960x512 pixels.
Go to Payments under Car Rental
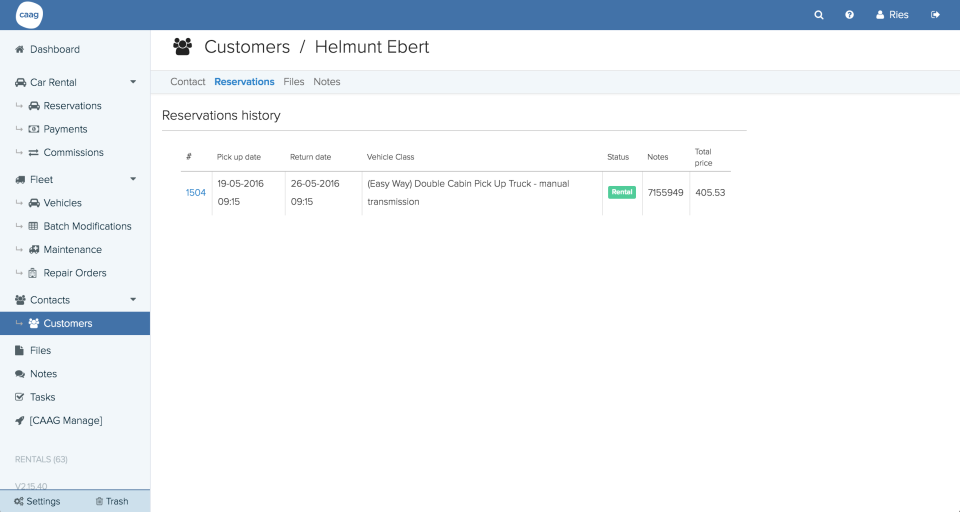[x=65, y=129]
